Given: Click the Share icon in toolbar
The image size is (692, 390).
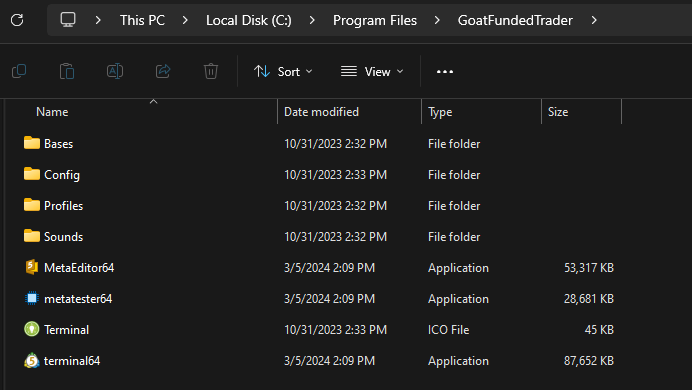Looking at the screenshot, I should [163, 71].
